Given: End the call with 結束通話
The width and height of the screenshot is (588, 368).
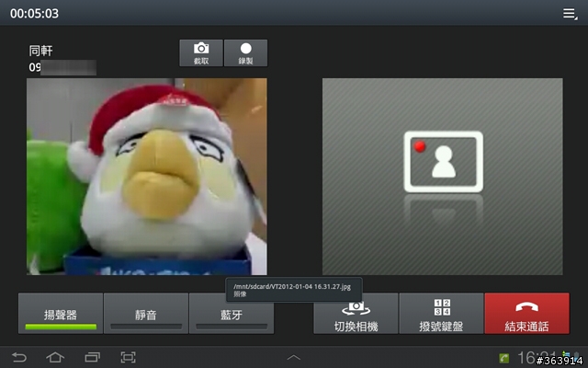Looking at the screenshot, I should tap(526, 314).
